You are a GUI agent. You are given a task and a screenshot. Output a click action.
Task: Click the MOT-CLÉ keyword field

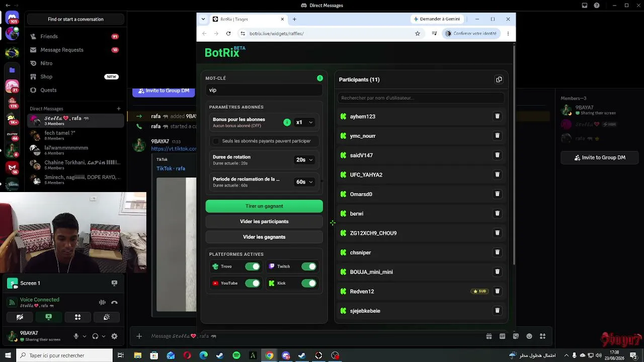pyautogui.click(x=264, y=90)
